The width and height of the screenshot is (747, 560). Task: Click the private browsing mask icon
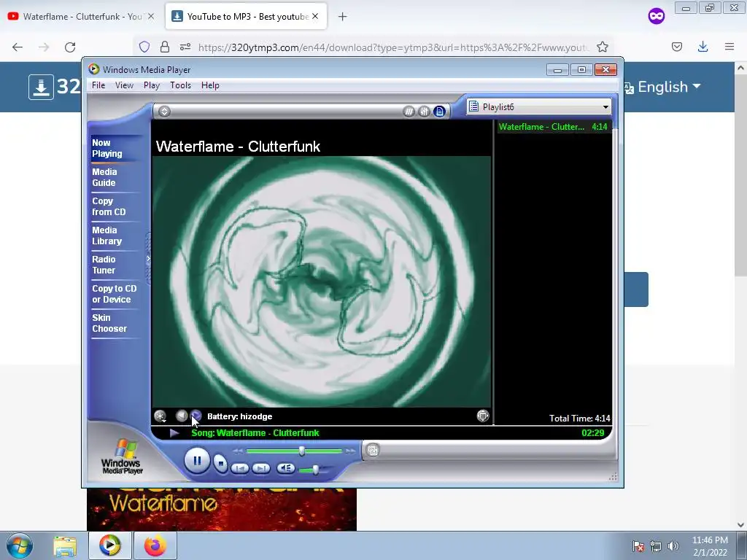click(656, 17)
